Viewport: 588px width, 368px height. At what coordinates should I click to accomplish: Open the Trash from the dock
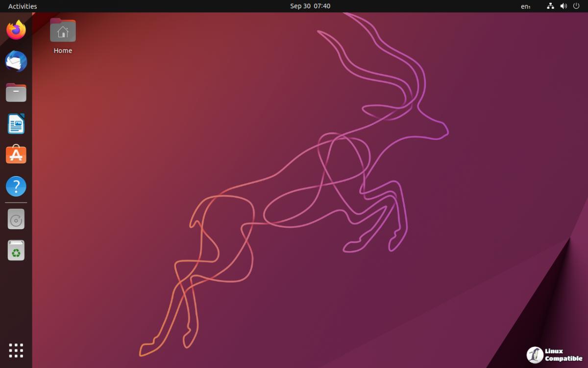16,250
